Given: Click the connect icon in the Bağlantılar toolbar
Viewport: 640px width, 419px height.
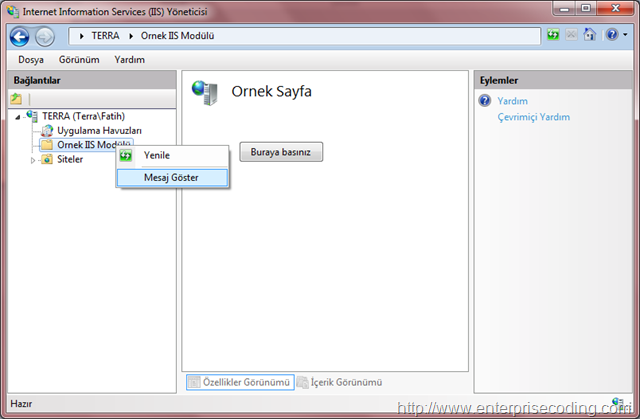Looking at the screenshot, I should coord(16,99).
